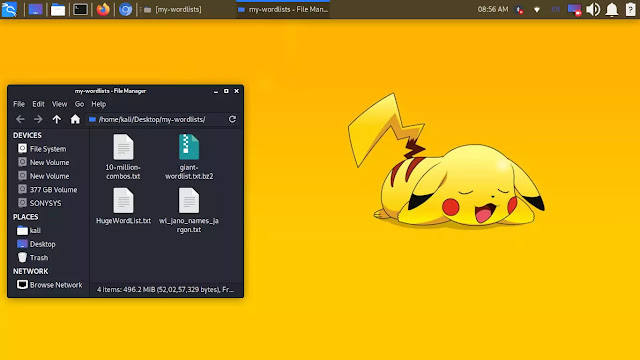Click the status bar item count text
The image size is (640, 360).
click(165, 289)
